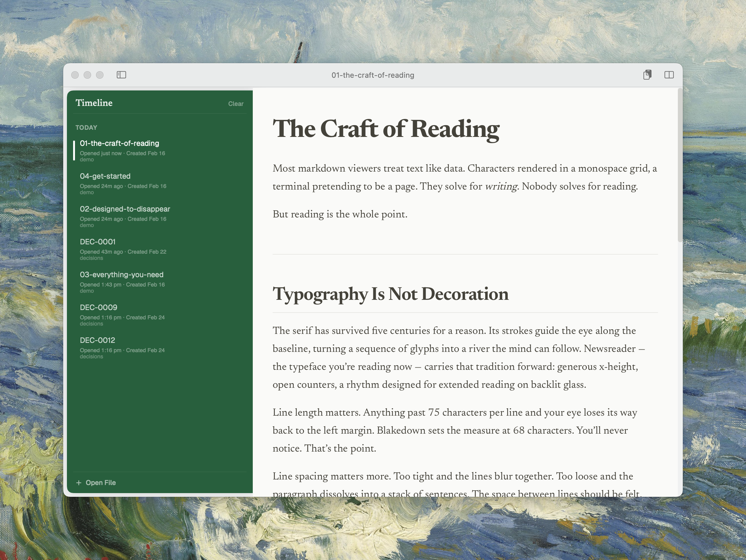
Task: Select the currently active 01-the-craft-of-reading entry
Action: (x=119, y=143)
